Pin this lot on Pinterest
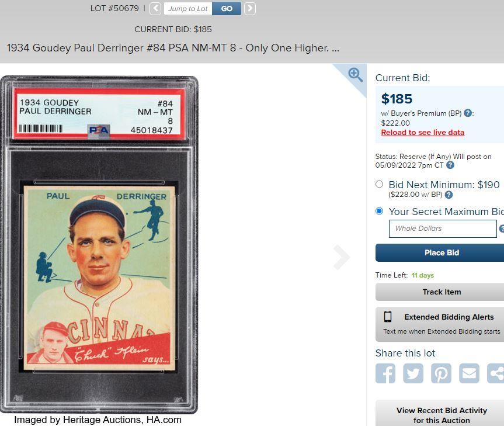The image size is (504, 426). coord(441,373)
